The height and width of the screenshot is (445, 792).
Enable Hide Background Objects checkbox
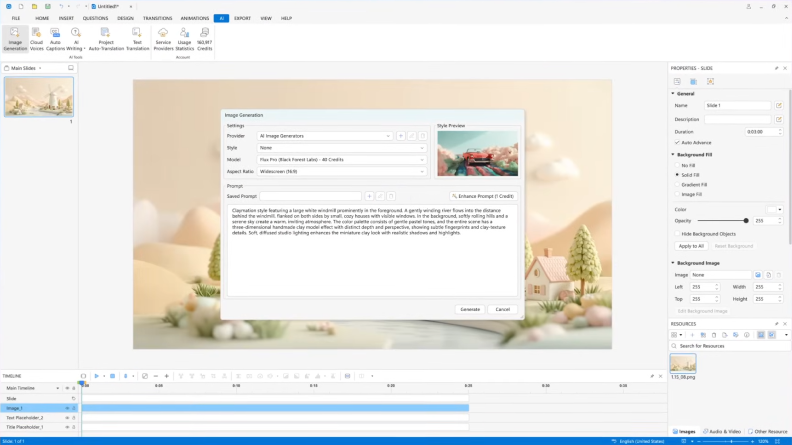pyautogui.click(x=677, y=233)
